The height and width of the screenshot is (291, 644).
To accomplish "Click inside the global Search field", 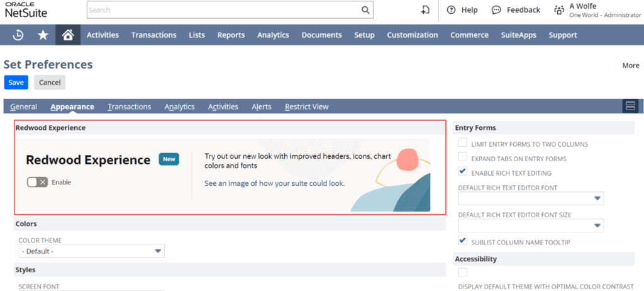I will pos(225,10).
